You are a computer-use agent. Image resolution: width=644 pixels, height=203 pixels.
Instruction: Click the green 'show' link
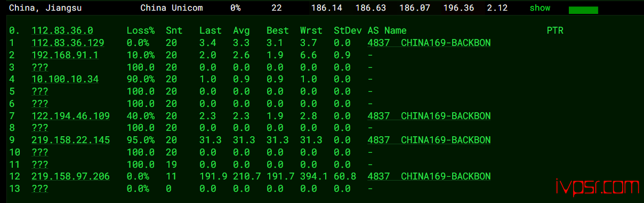point(540,8)
